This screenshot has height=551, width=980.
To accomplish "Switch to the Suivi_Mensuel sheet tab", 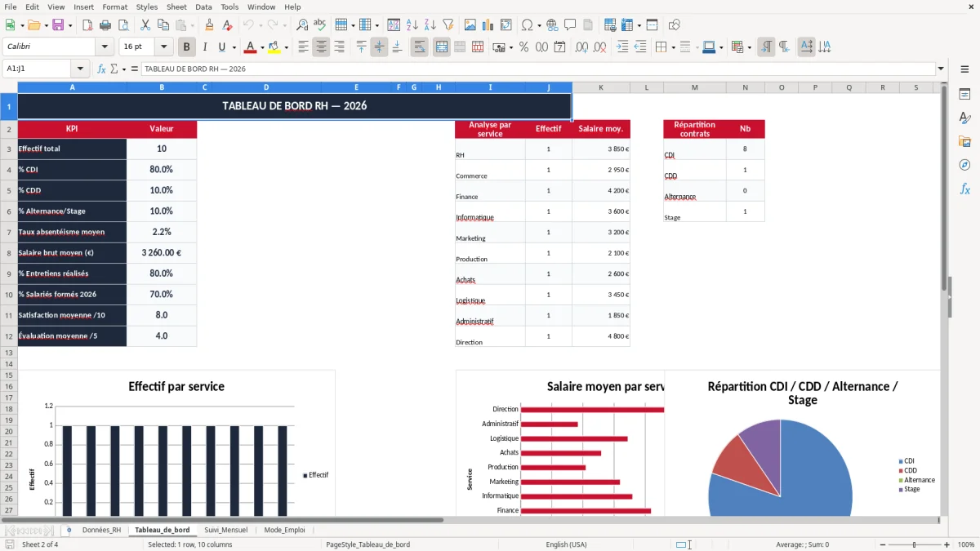I will tap(226, 530).
